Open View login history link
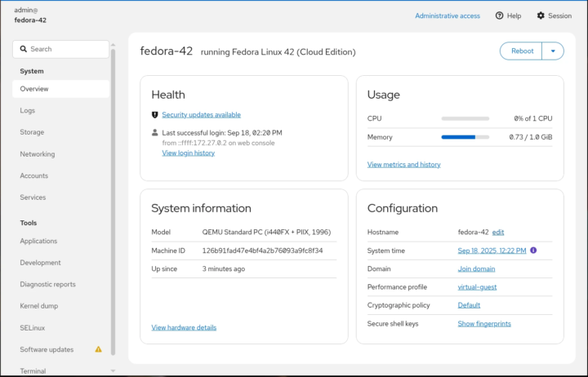588x377 pixels. pyautogui.click(x=189, y=153)
